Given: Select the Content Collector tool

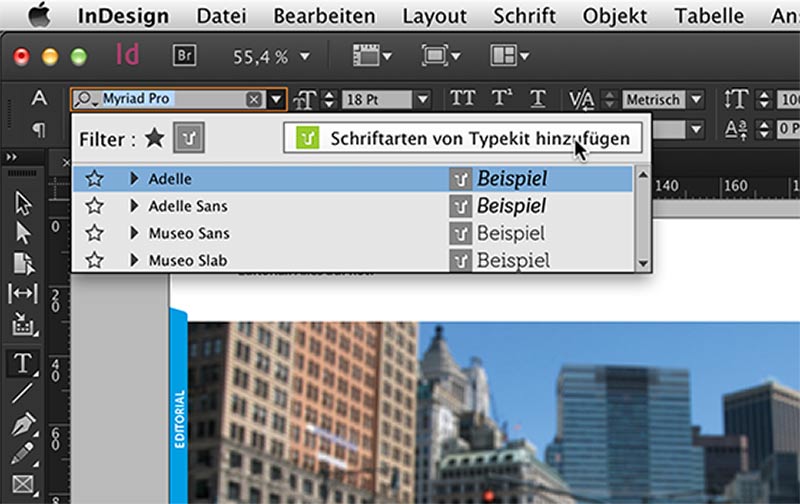Looking at the screenshot, I should pyautogui.click(x=23, y=324).
